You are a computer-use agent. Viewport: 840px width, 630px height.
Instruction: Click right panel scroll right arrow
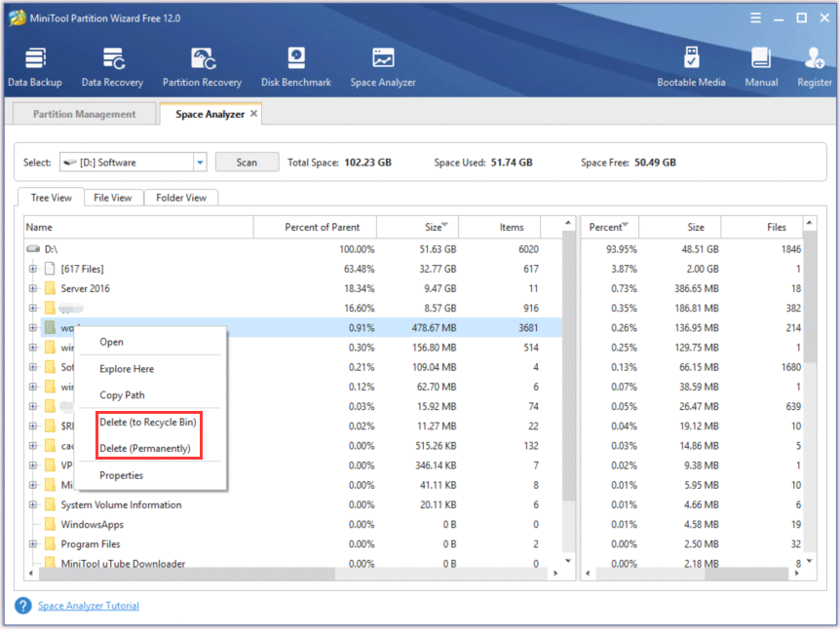point(796,574)
